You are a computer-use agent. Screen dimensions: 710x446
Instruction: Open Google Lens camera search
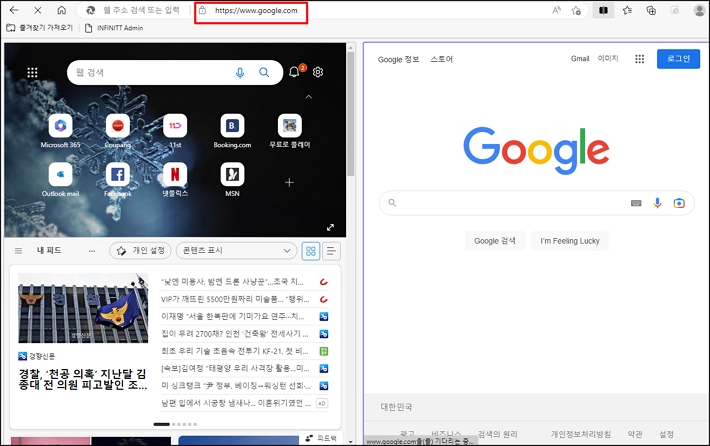679,203
